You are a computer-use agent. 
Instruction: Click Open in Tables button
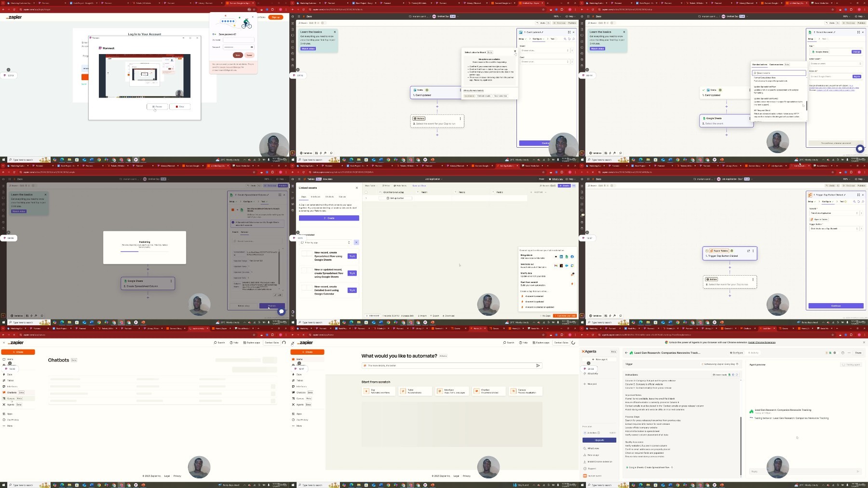(819, 220)
